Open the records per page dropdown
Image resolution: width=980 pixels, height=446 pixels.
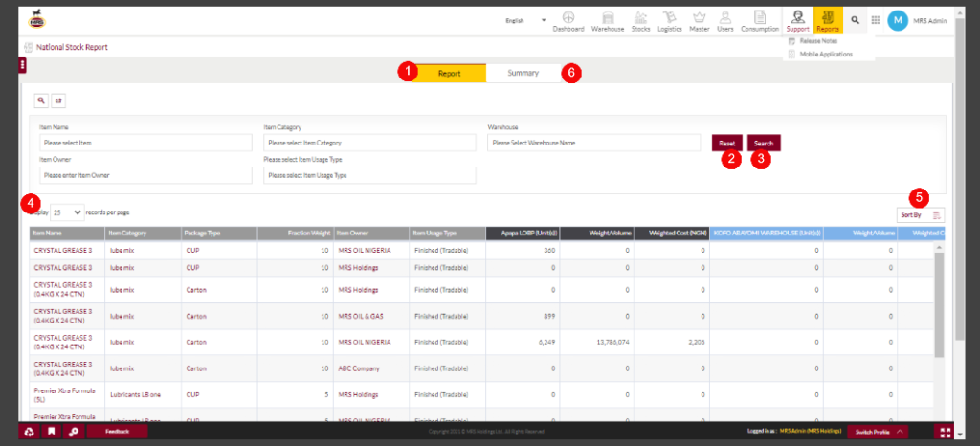click(67, 212)
